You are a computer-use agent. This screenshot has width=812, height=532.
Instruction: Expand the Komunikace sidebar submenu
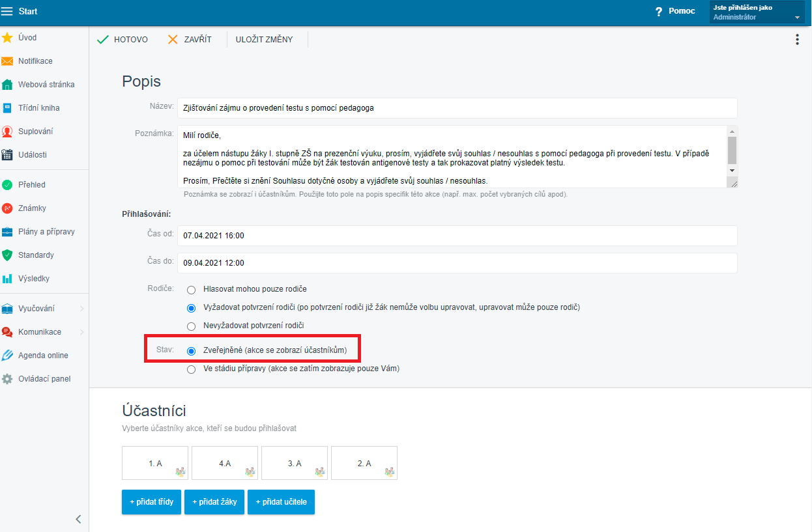(x=81, y=332)
